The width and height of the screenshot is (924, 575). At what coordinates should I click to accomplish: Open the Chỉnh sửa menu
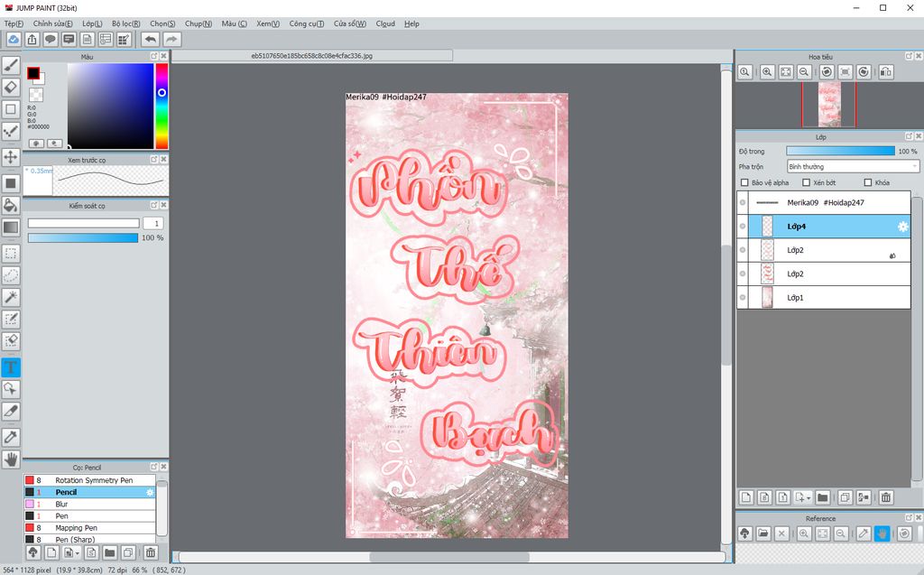53,23
